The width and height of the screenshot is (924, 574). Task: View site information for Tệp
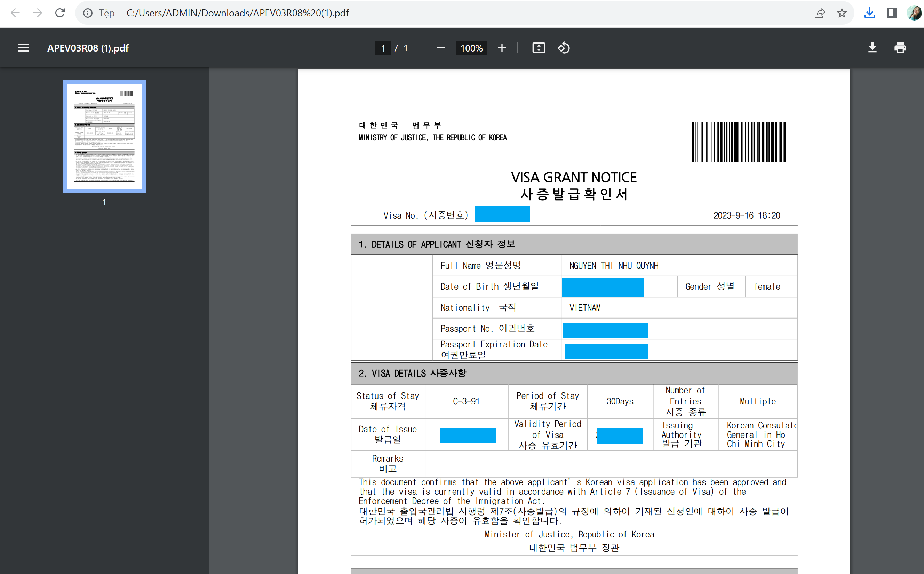88,13
